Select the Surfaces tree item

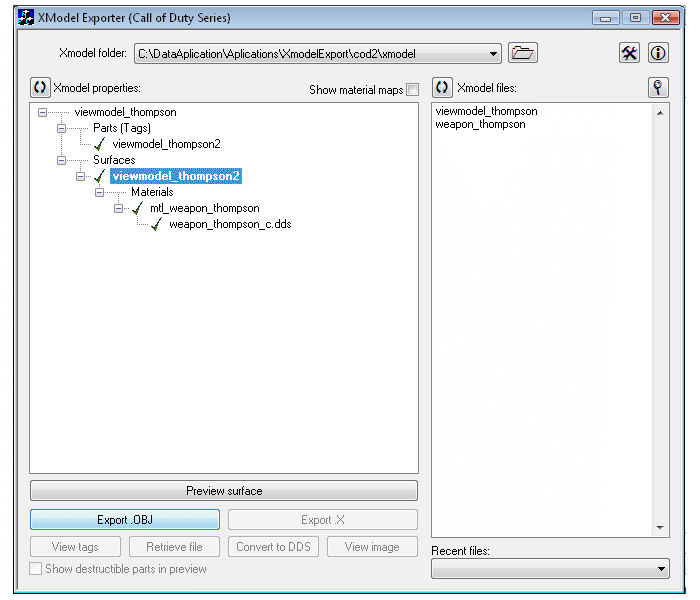click(114, 160)
